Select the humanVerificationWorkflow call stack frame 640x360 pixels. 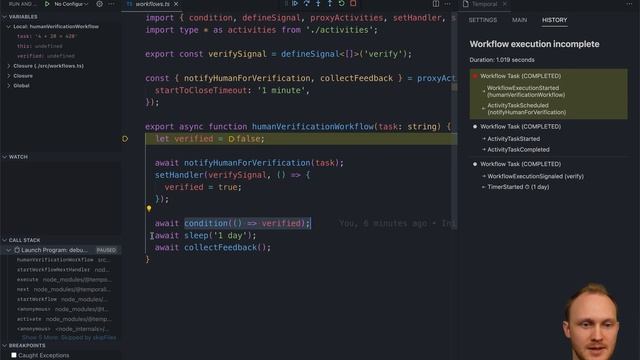[63, 260]
